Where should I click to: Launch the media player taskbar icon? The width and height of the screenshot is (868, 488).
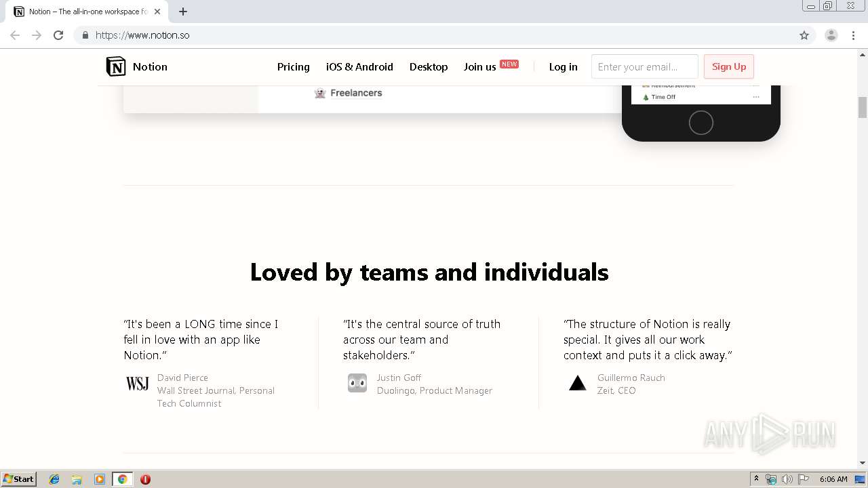point(100,479)
